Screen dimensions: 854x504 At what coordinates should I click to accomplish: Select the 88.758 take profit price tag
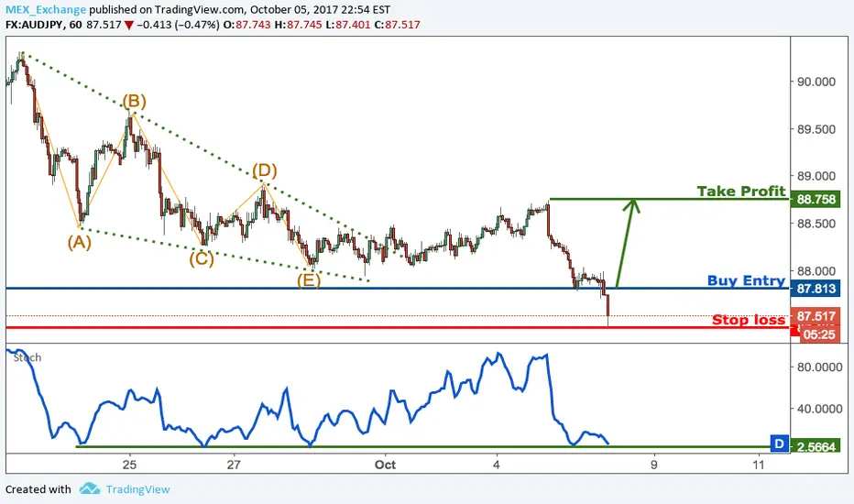816,200
